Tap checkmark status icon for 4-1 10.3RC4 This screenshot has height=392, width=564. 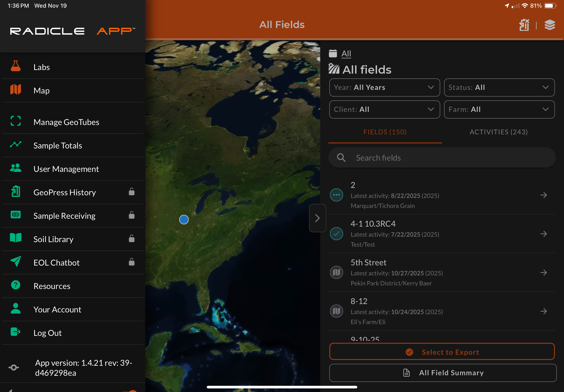337,234
